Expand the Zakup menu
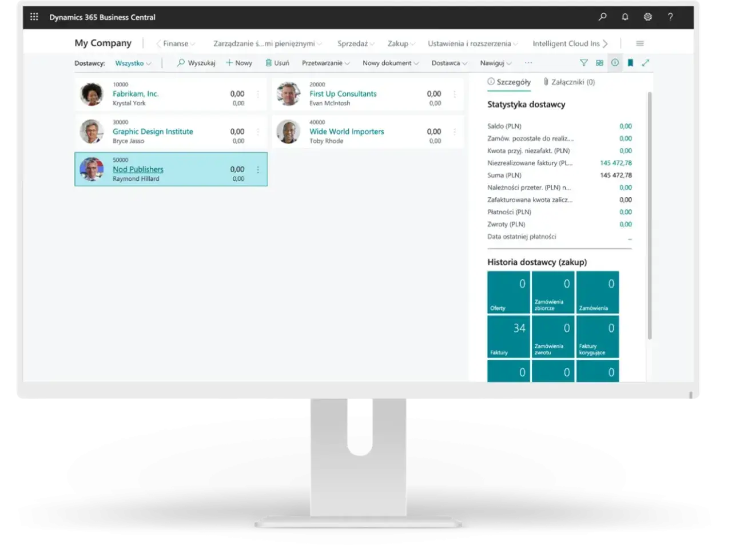The image size is (732, 560). (x=401, y=43)
